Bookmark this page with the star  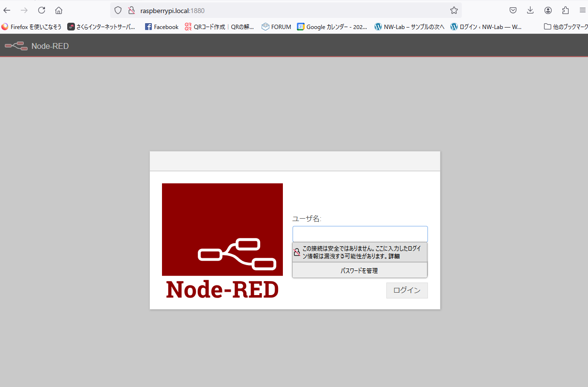454,10
